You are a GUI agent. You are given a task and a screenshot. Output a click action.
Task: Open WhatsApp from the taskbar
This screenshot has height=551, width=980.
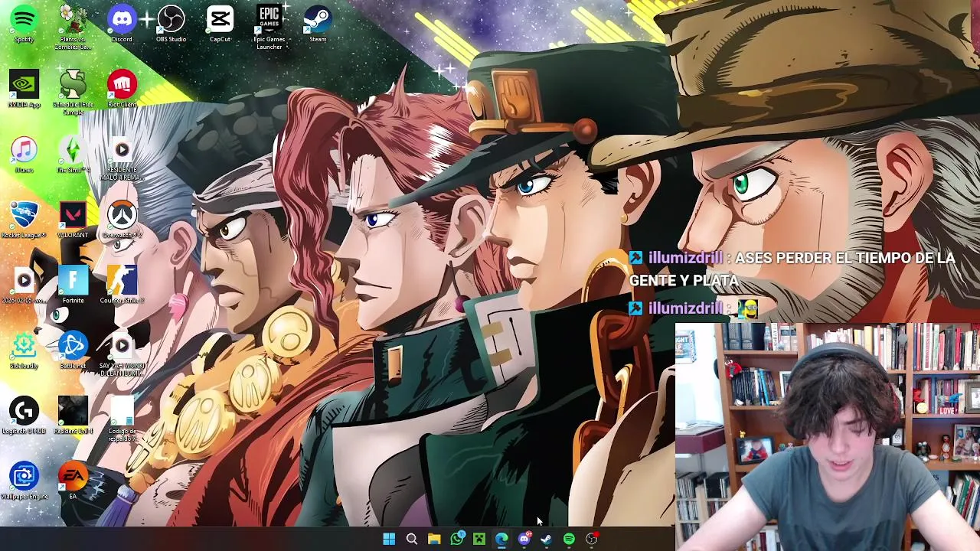457,540
